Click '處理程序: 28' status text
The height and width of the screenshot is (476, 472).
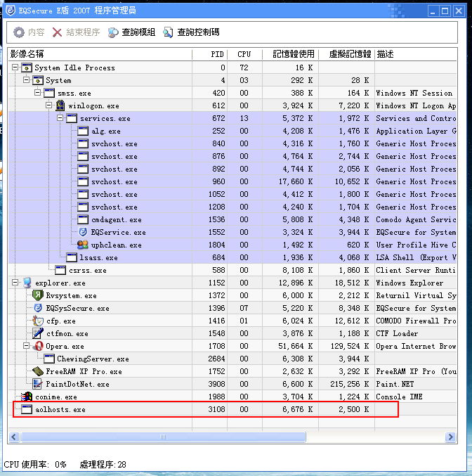tap(103, 464)
